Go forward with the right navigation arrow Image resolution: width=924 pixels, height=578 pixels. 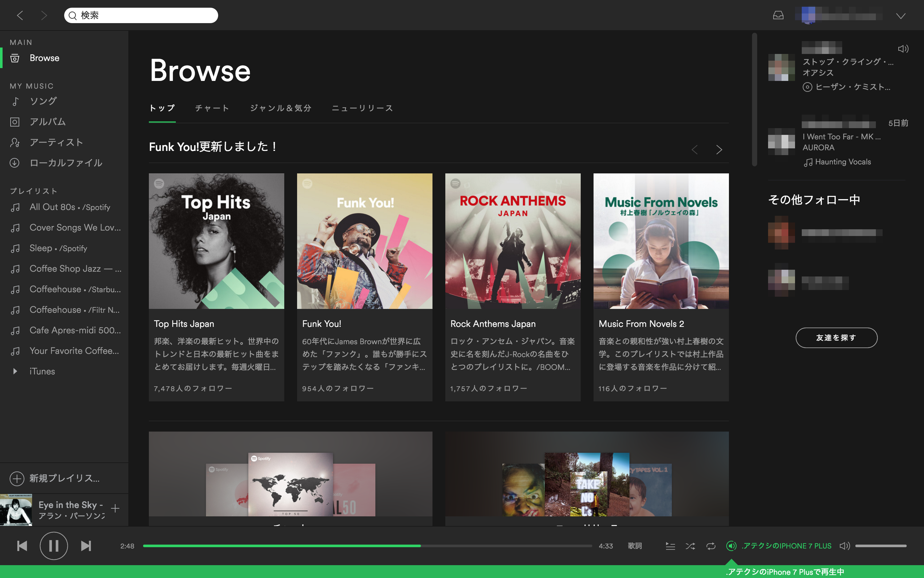point(44,15)
